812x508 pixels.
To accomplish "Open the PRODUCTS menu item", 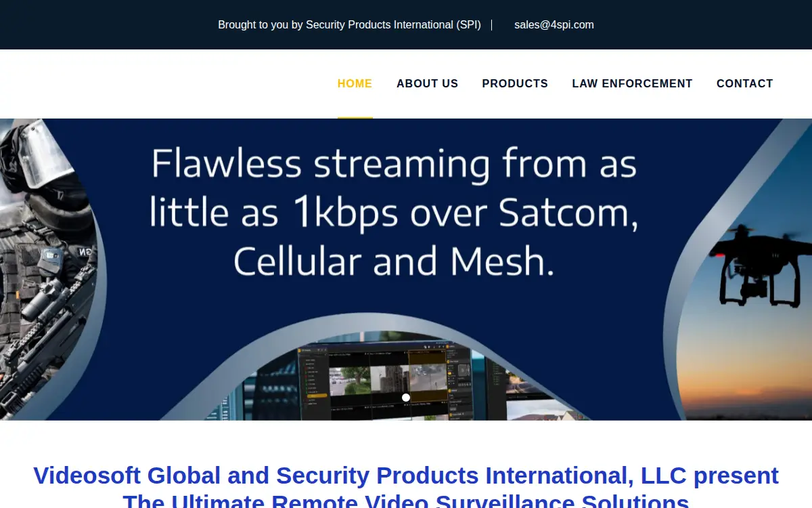I will (515, 84).
